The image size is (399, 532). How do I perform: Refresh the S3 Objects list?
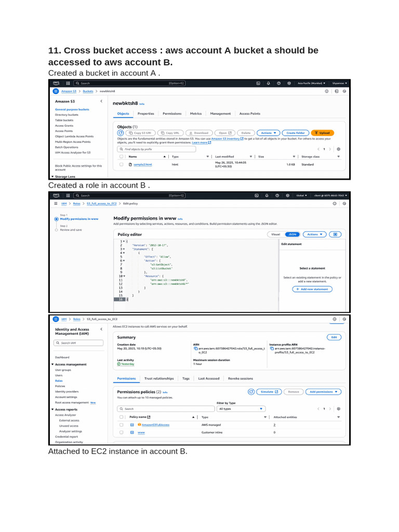(x=121, y=133)
